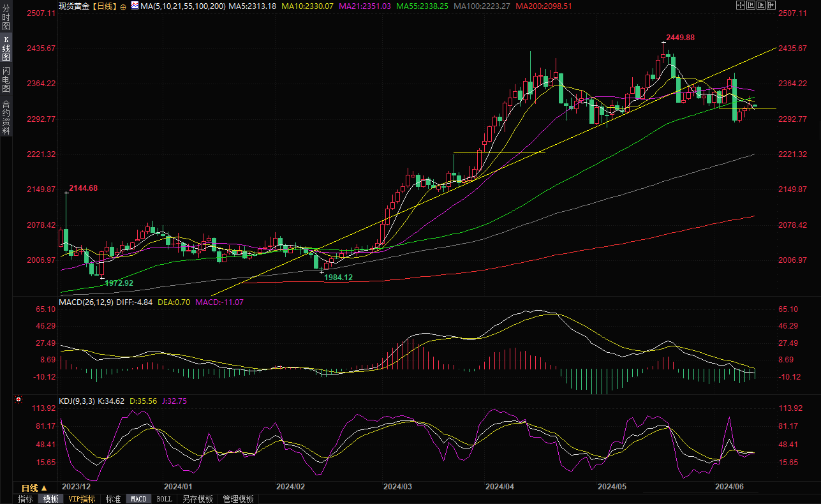Click the panel exit arrow icon
This screenshot has width=821, height=504.
coord(771,6)
